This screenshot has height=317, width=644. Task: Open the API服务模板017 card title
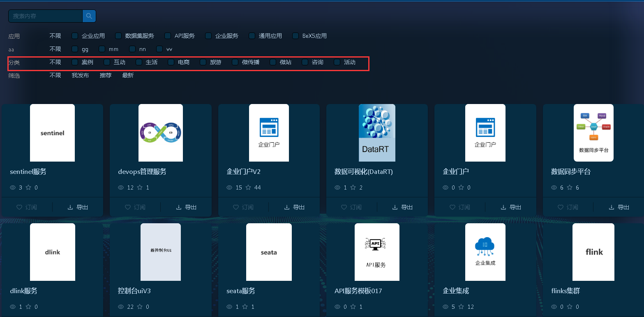pos(358,291)
